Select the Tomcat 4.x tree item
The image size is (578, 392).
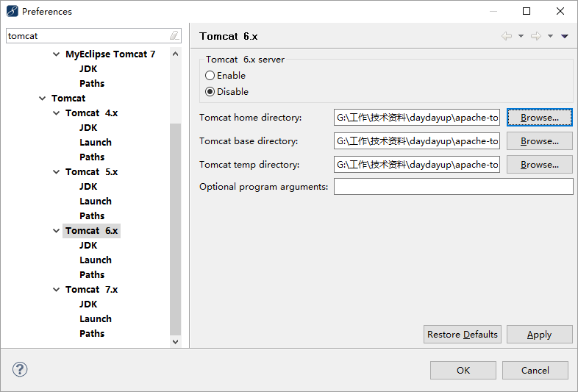[x=91, y=113]
